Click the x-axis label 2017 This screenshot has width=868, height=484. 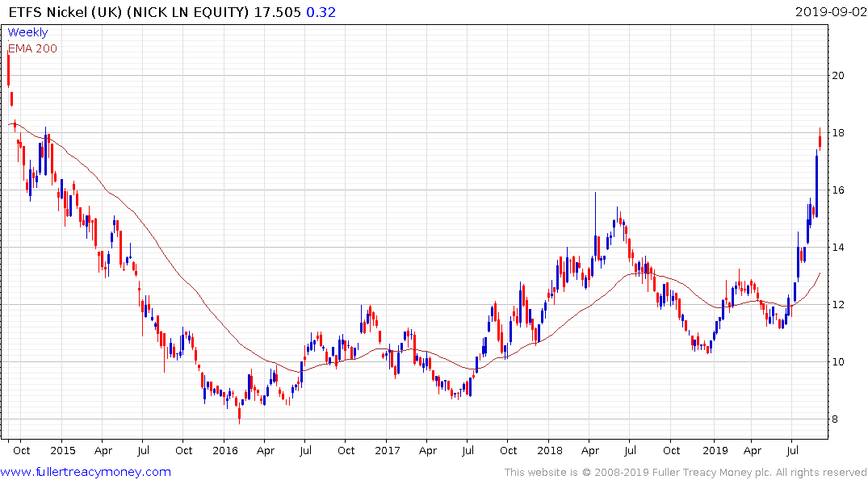point(387,450)
